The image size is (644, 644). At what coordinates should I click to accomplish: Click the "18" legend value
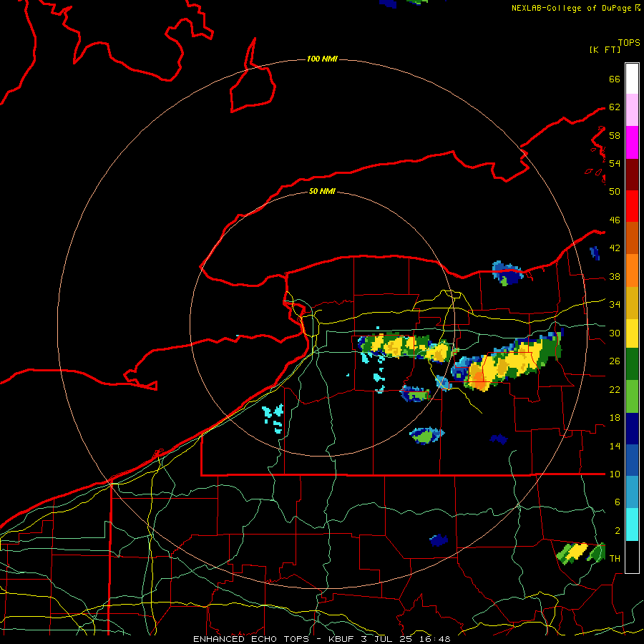[x=615, y=418]
